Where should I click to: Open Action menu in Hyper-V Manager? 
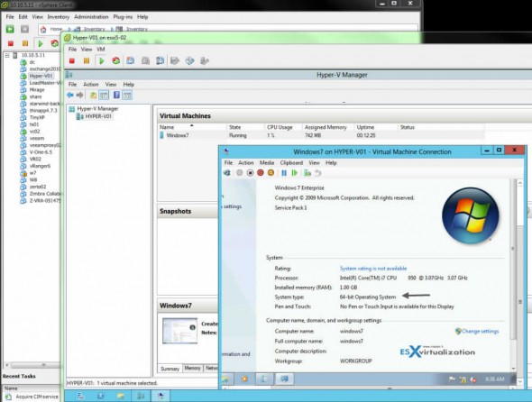[x=91, y=84]
